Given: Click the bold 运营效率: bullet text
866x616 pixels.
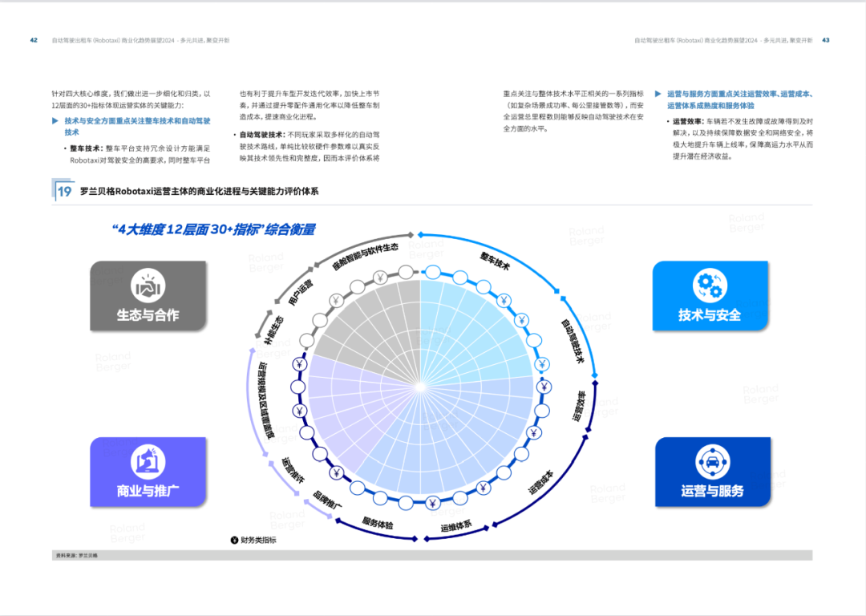Looking at the screenshot, I should click(x=688, y=121).
